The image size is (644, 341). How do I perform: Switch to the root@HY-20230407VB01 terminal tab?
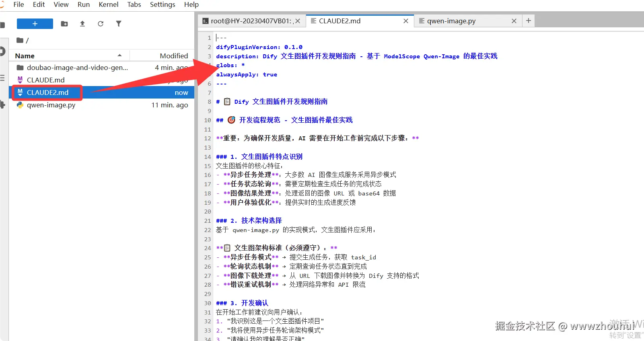(251, 21)
